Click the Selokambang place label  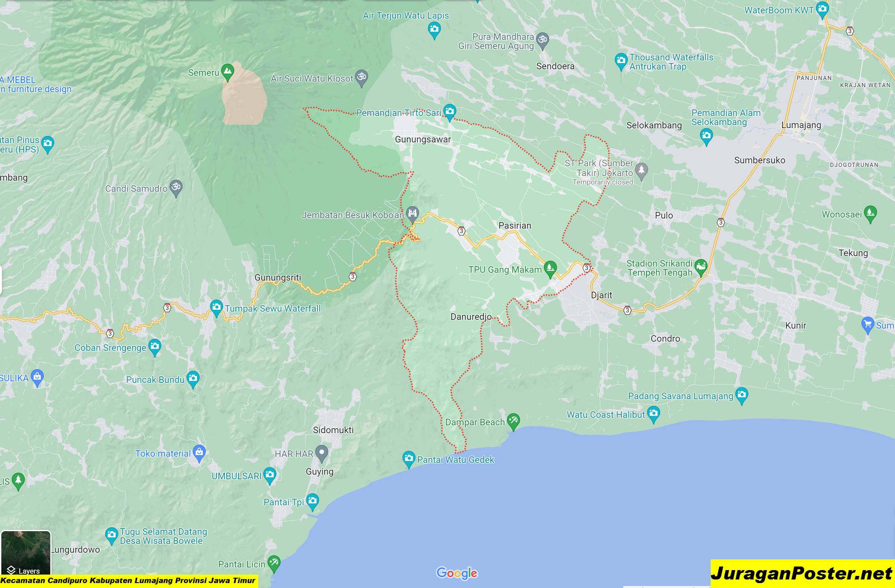click(x=654, y=125)
